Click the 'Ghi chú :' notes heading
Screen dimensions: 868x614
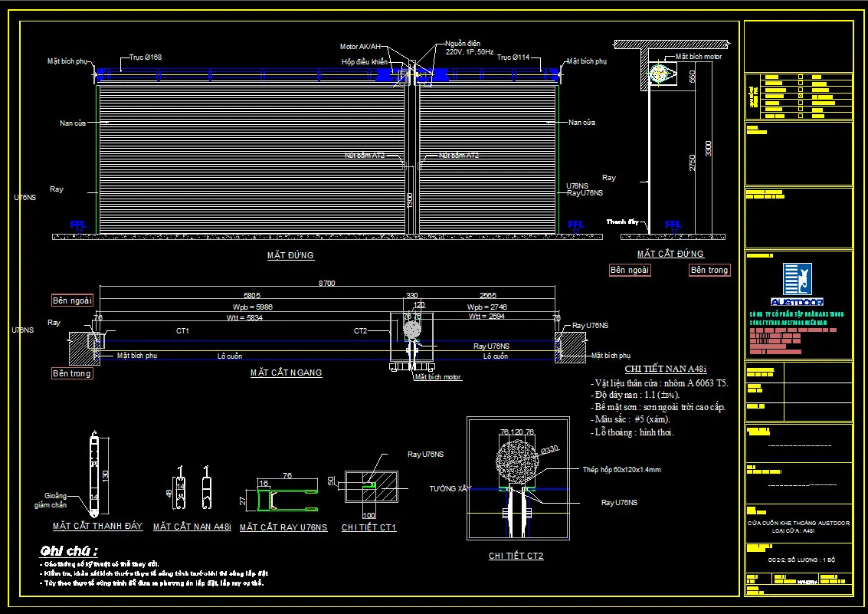[69, 551]
